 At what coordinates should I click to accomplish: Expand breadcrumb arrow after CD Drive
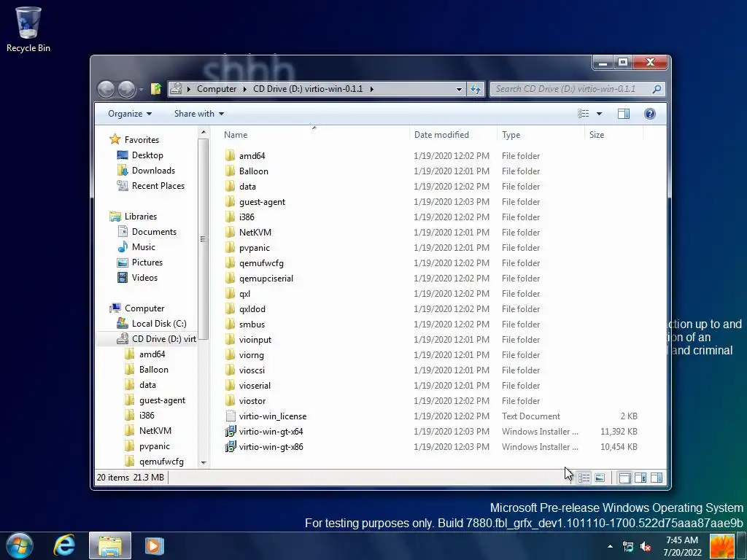(371, 89)
